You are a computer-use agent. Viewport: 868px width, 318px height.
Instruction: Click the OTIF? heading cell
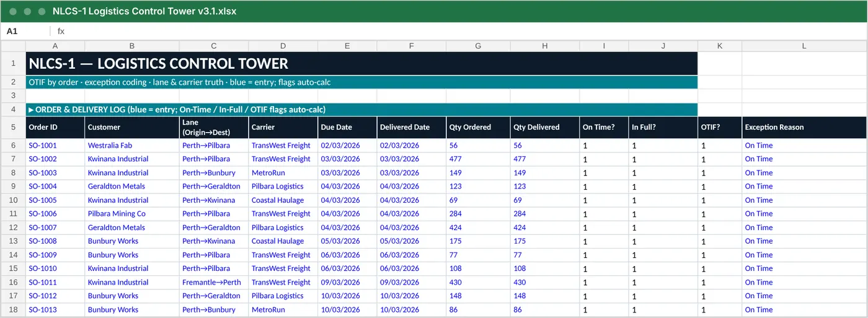pos(720,127)
